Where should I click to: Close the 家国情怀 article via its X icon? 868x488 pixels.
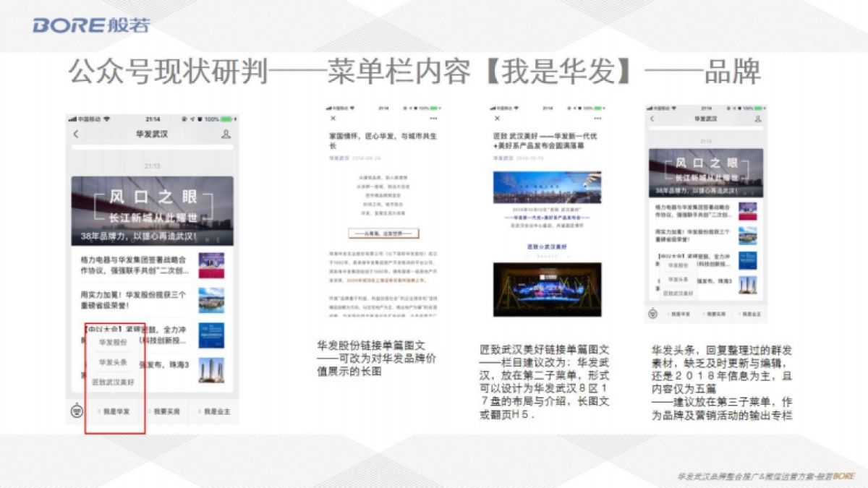point(333,117)
